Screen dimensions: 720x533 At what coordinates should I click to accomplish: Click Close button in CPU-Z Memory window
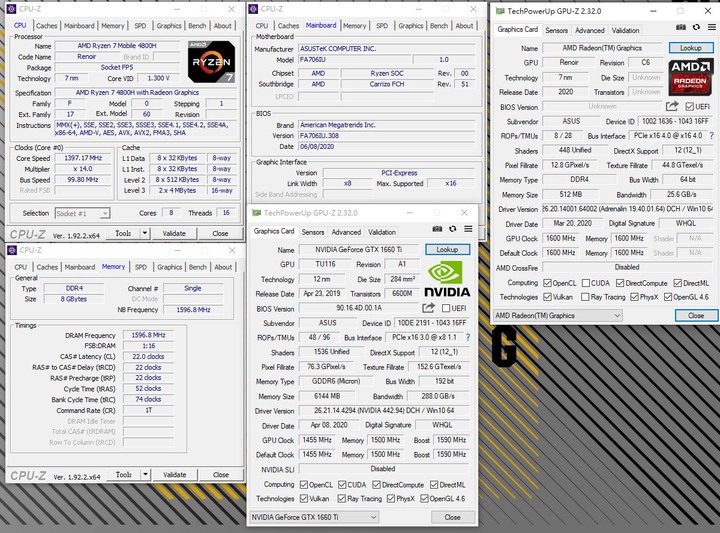pyautogui.click(x=221, y=475)
